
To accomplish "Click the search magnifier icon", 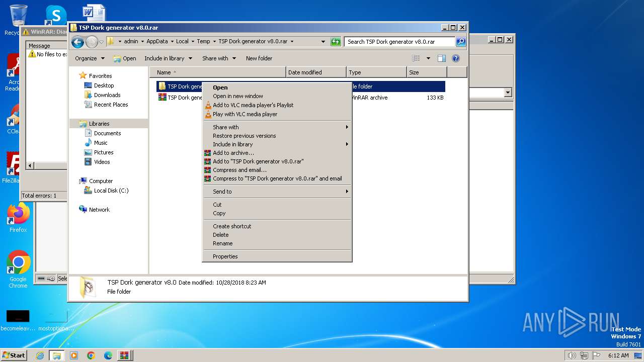I will click(x=461, y=42).
